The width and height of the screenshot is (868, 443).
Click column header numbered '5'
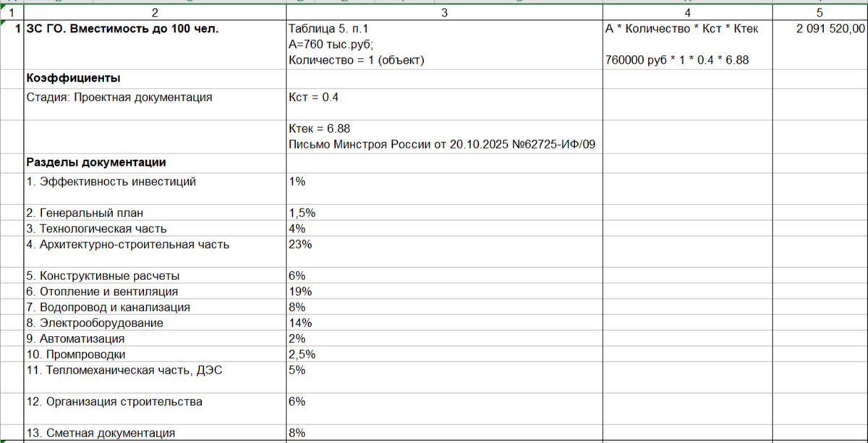820,13
